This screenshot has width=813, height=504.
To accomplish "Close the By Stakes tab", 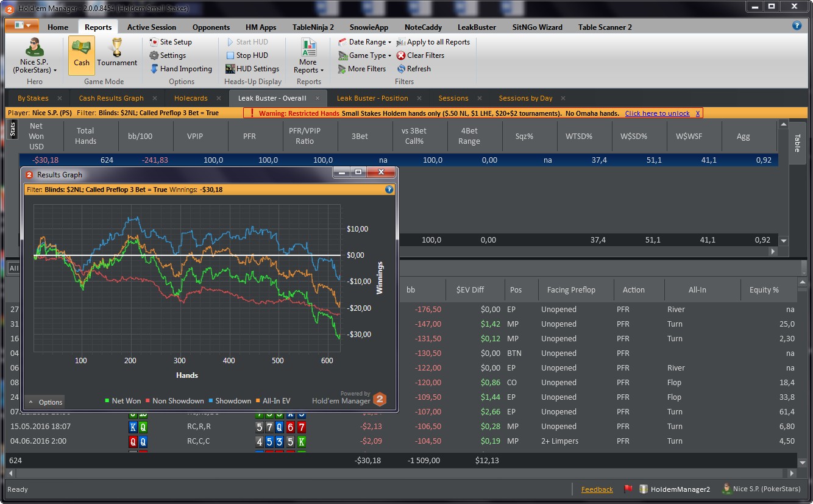I will [60, 98].
